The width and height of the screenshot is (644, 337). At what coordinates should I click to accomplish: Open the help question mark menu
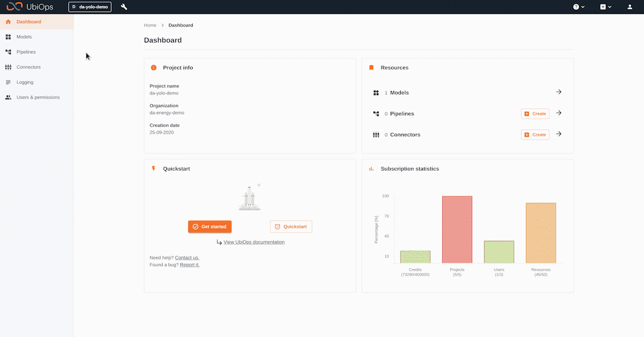click(x=579, y=7)
